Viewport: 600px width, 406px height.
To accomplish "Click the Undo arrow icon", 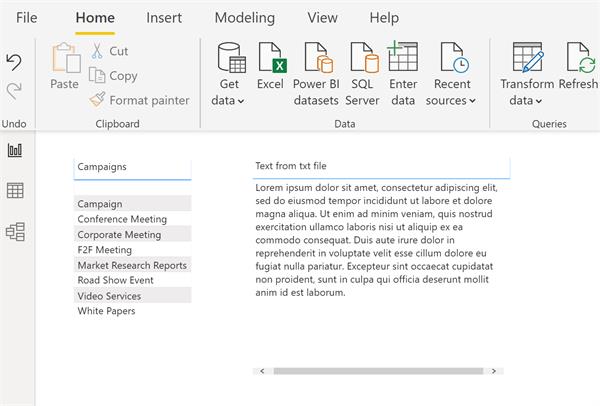I will (x=14, y=62).
